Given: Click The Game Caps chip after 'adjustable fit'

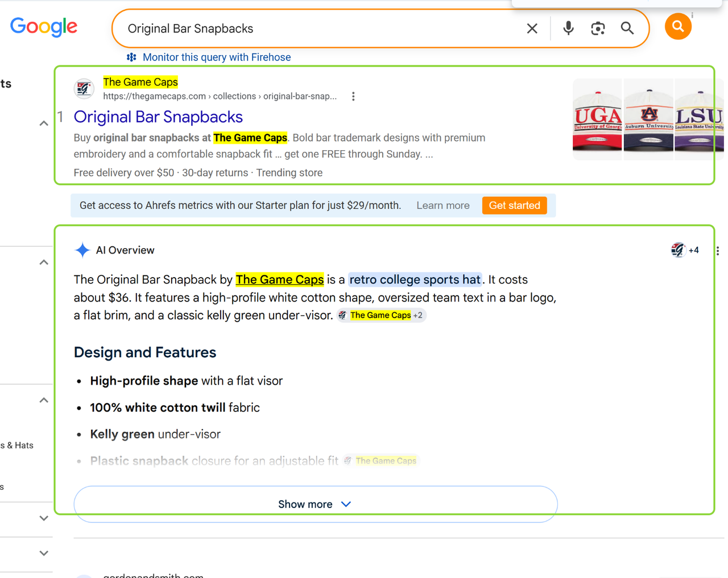Looking at the screenshot, I should coord(380,461).
